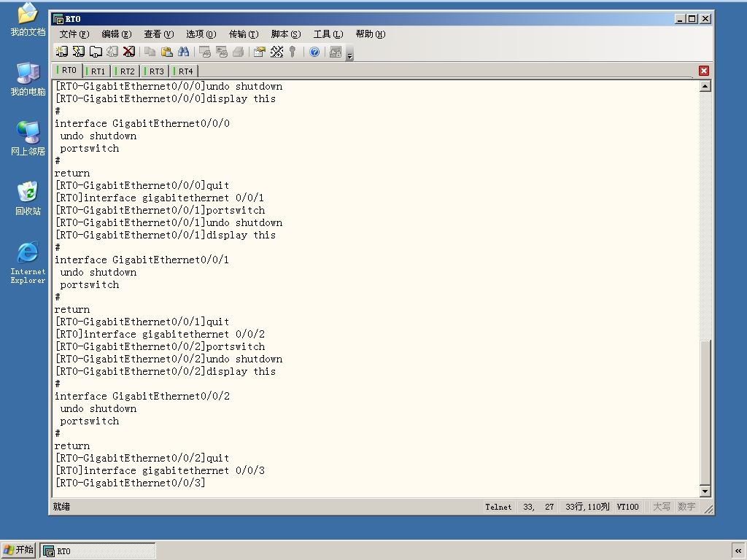
Task: Click the Internet Explorer desktop icon
Action: [x=28, y=262]
